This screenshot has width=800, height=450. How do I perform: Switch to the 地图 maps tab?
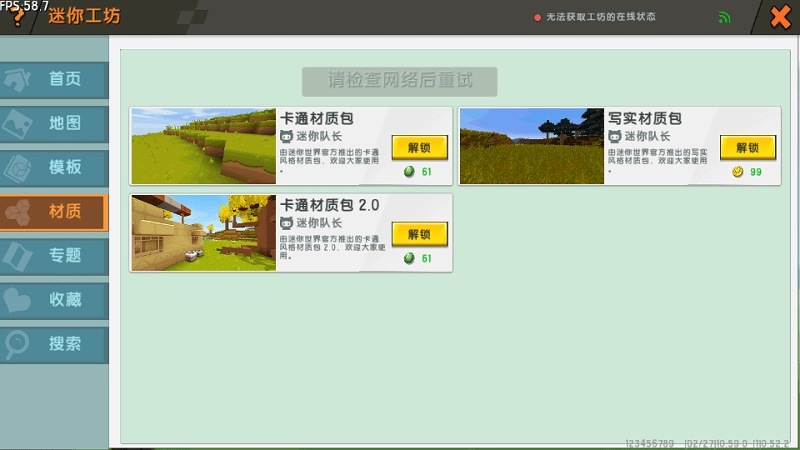pyautogui.click(x=53, y=123)
